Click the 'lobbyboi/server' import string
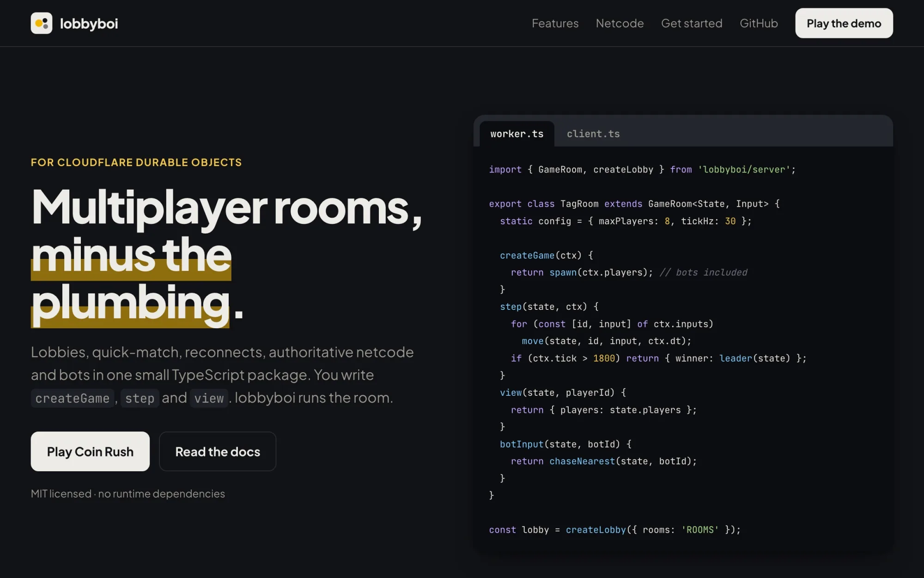Viewport: 924px width, 578px height. point(744,170)
